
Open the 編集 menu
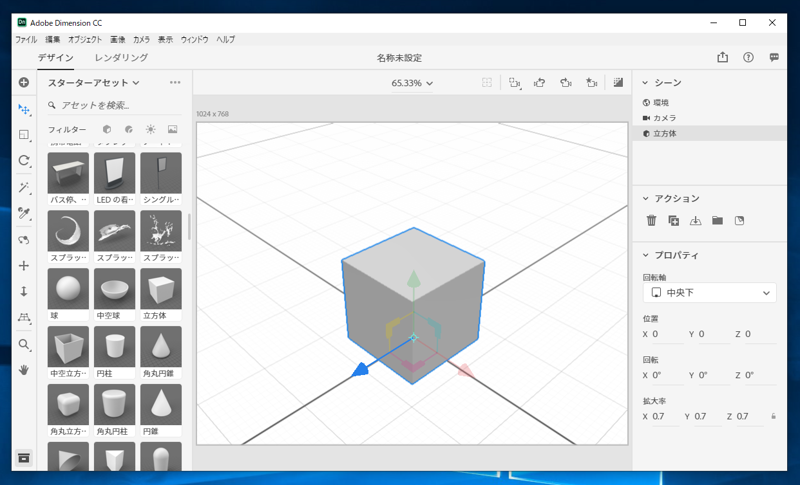point(53,39)
